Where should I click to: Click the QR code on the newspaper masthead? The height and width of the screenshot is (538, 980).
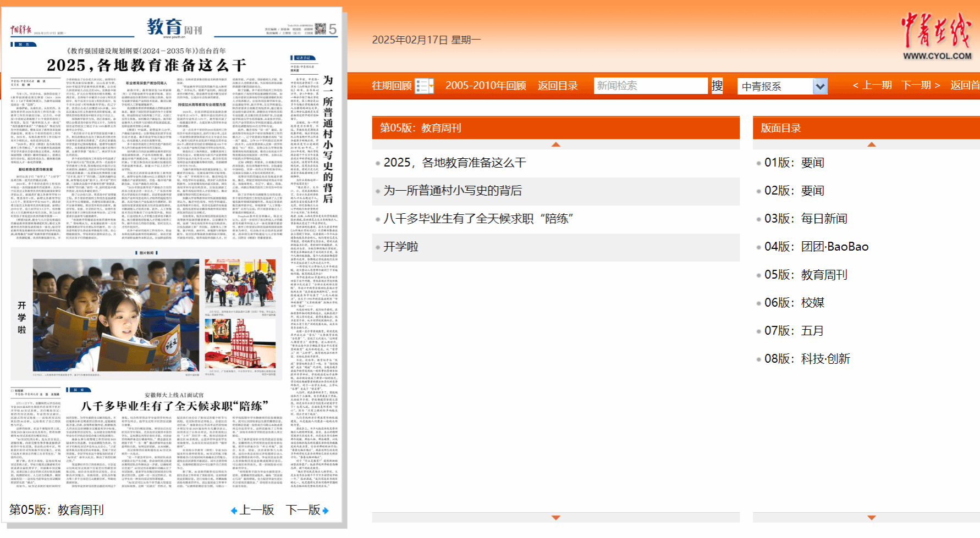coord(321,29)
